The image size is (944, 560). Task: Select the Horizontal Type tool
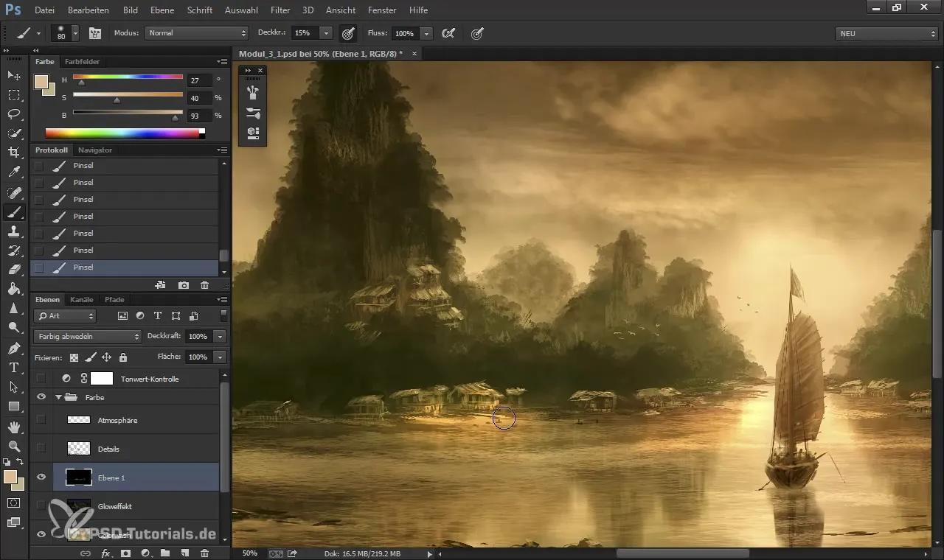tap(14, 367)
